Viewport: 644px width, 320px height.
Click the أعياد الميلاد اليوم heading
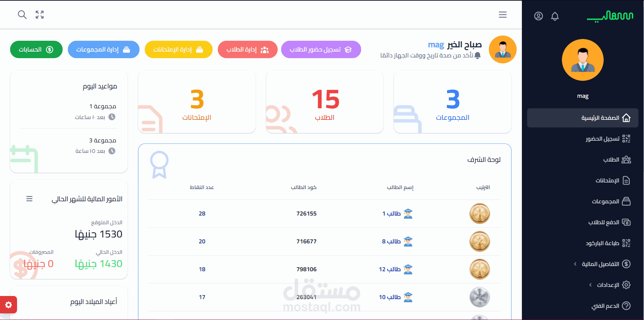click(94, 302)
